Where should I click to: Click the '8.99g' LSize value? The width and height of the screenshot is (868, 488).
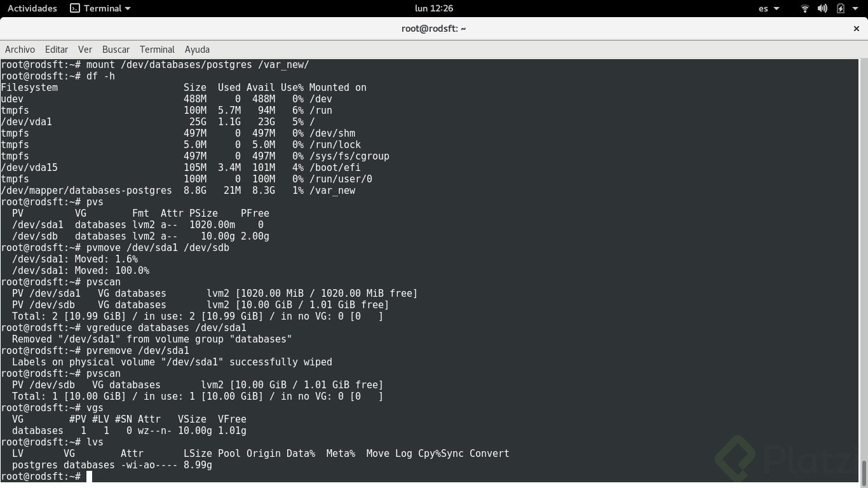point(198,465)
